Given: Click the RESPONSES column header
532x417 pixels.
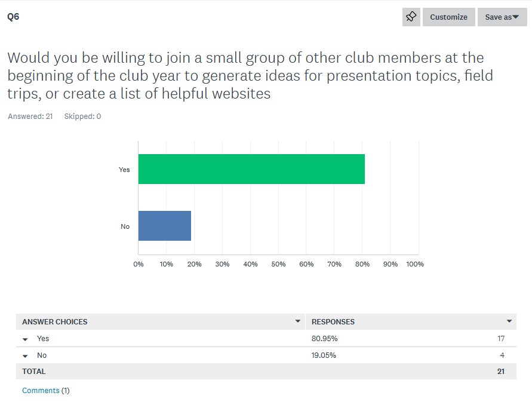Looking at the screenshot, I should 333,321.
